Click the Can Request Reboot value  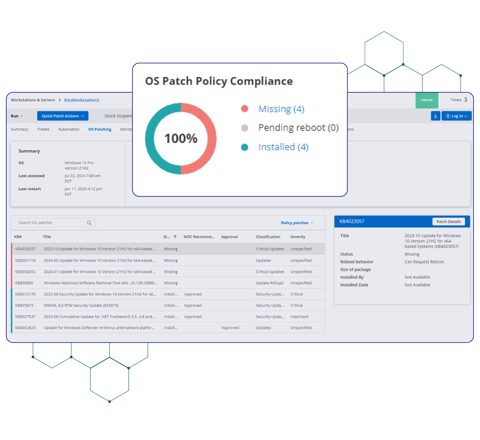[x=424, y=262]
